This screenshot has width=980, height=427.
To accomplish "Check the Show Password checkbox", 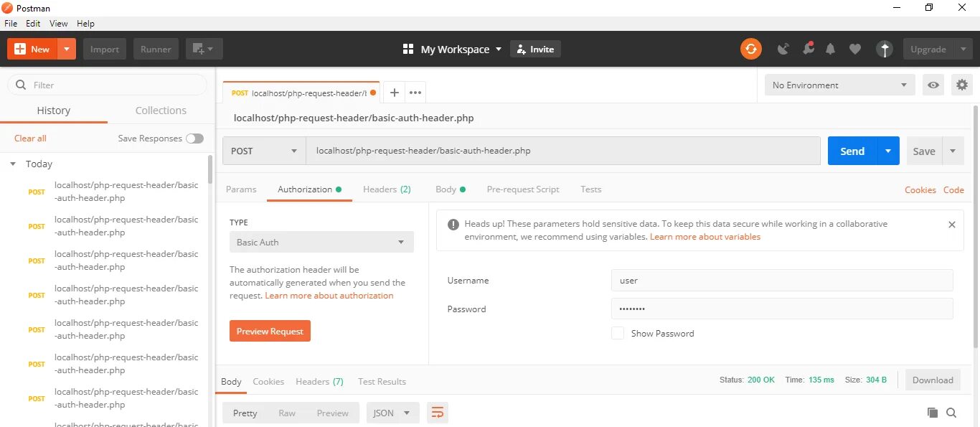I will [x=618, y=333].
